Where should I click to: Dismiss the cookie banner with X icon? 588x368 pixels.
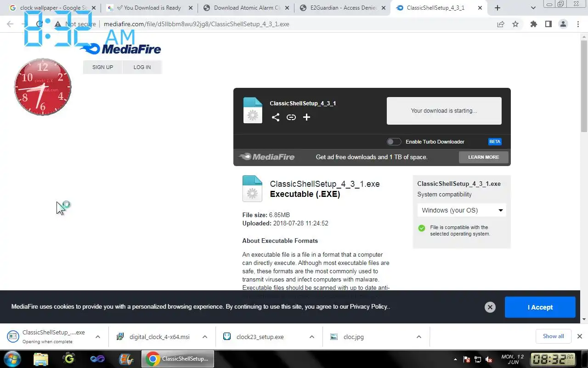(490, 307)
